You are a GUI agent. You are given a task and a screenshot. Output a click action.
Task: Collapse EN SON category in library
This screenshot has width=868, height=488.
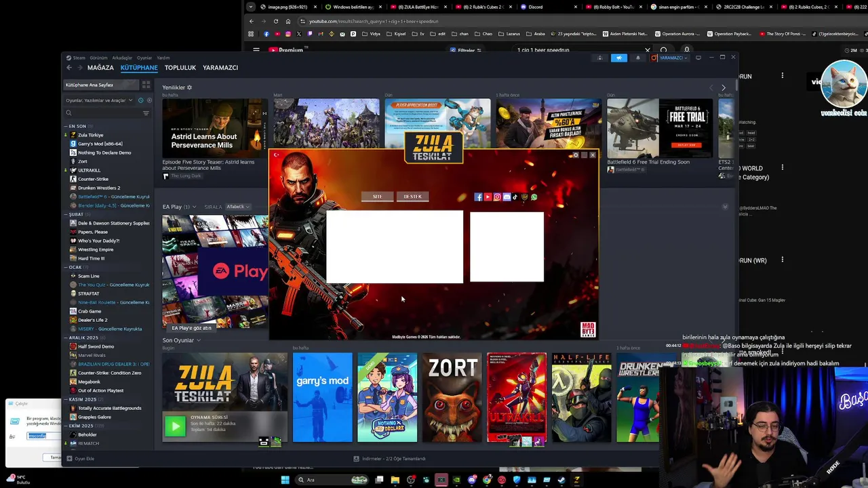pos(66,126)
